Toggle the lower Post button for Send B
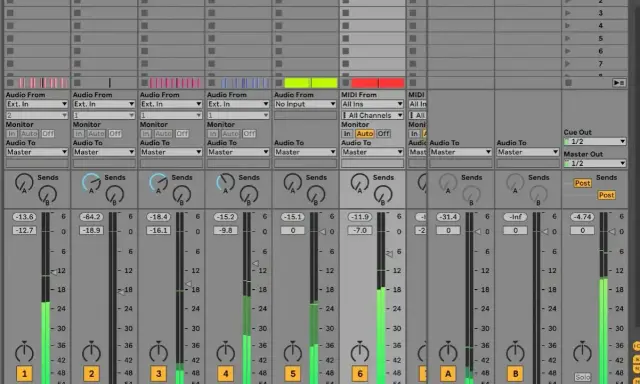Screen dimensions: 640x384 607,195
